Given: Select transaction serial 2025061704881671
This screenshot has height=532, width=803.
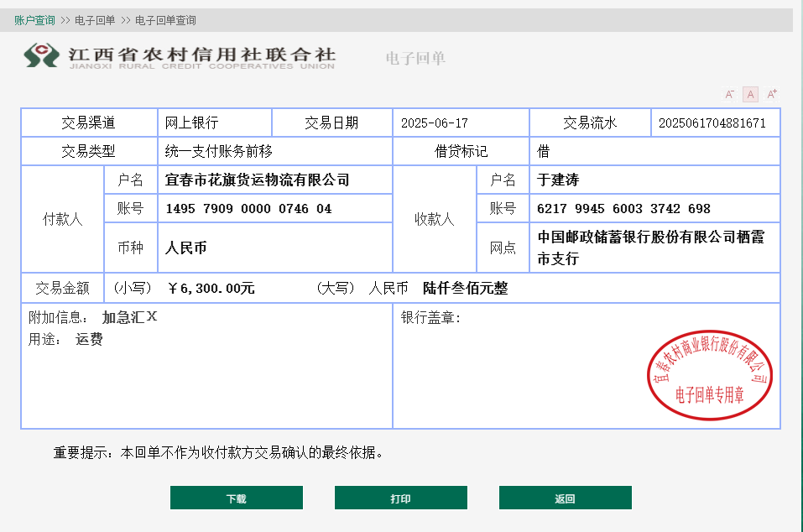Looking at the screenshot, I should 712,123.
